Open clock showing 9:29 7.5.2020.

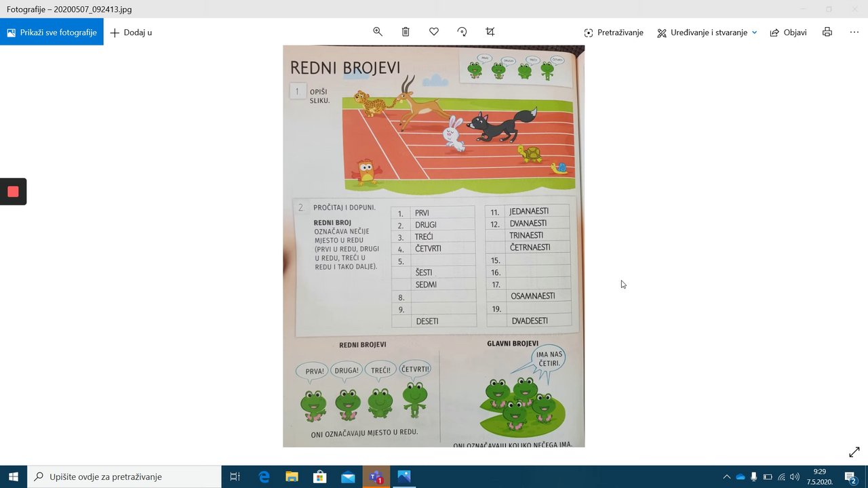coord(821,476)
